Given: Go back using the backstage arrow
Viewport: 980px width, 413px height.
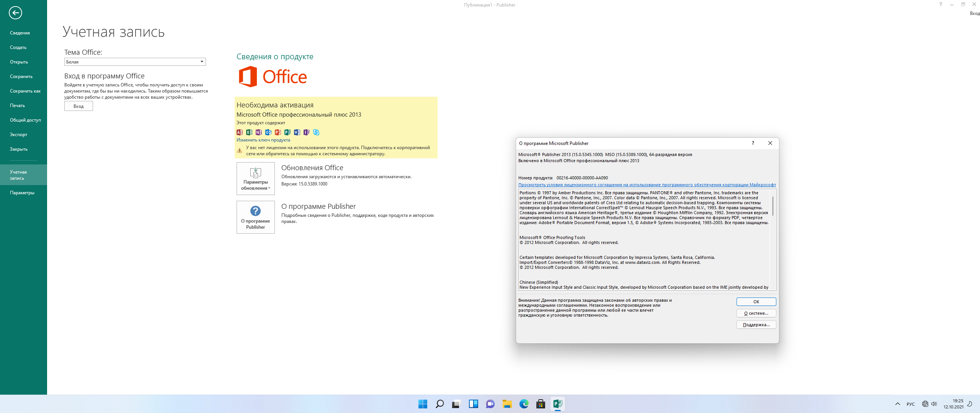Looking at the screenshot, I should click(x=15, y=13).
